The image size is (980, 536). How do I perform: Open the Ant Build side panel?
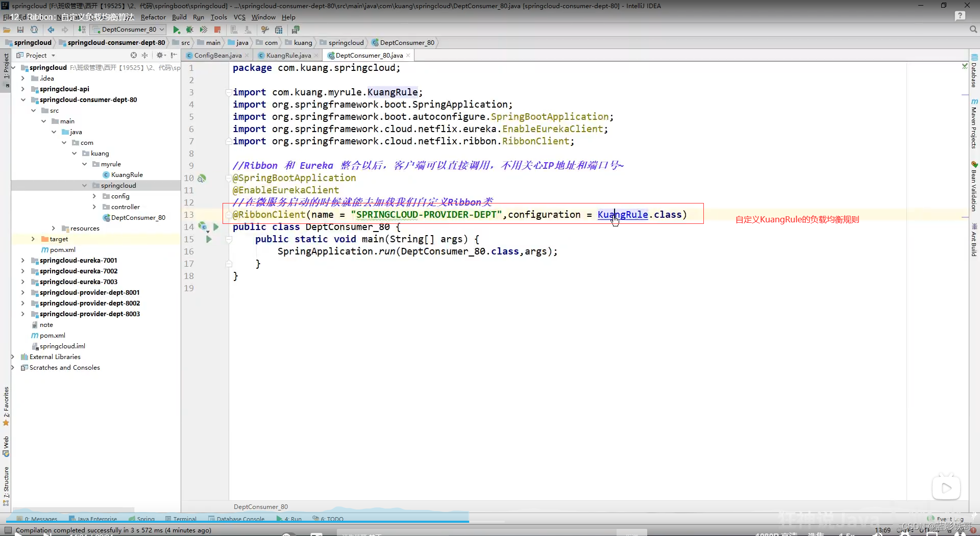point(974,240)
